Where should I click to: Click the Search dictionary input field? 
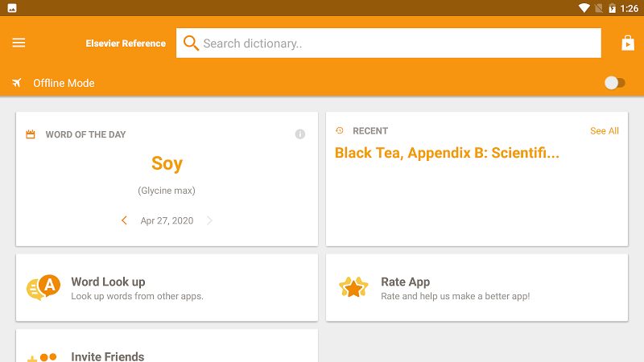389,43
